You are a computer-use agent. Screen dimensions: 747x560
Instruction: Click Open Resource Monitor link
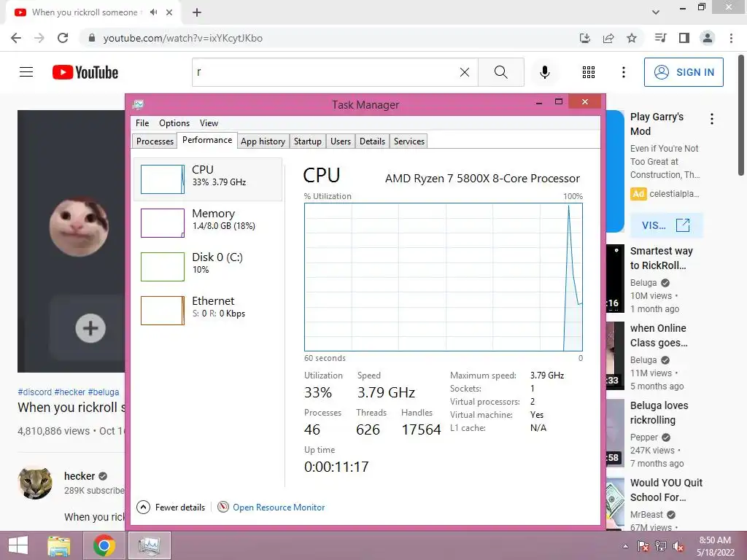(x=279, y=507)
